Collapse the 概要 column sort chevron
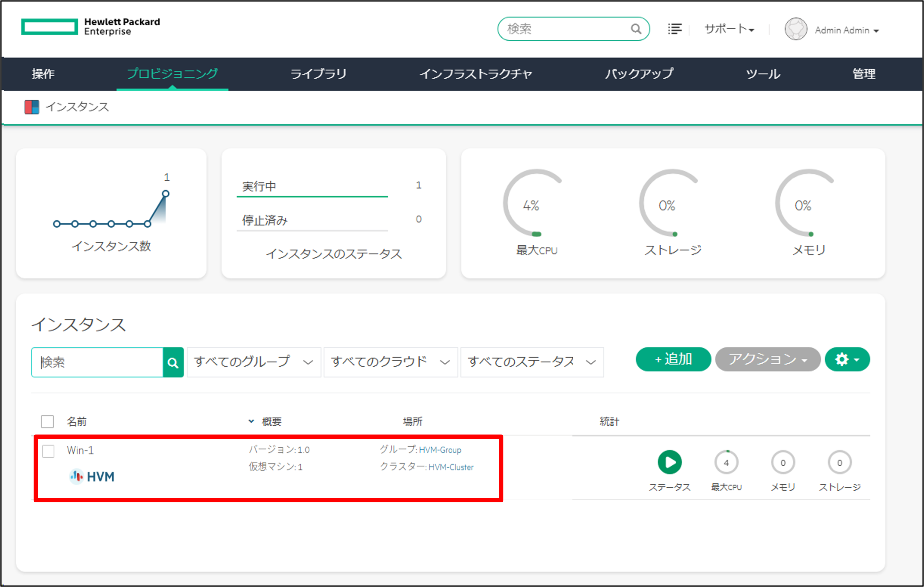The image size is (924, 587). (x=251, y=421)
